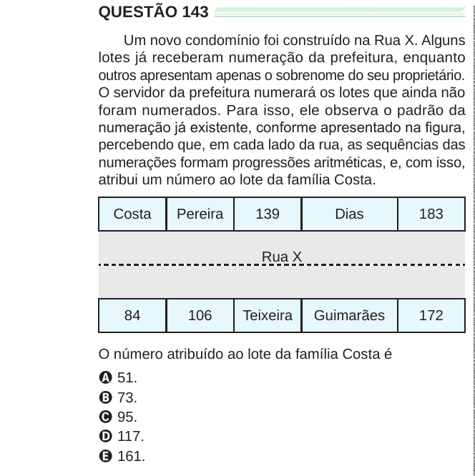The image size is (475, 476).
Task: Select answer option D, 117
Action: click(x=122, y=436)
